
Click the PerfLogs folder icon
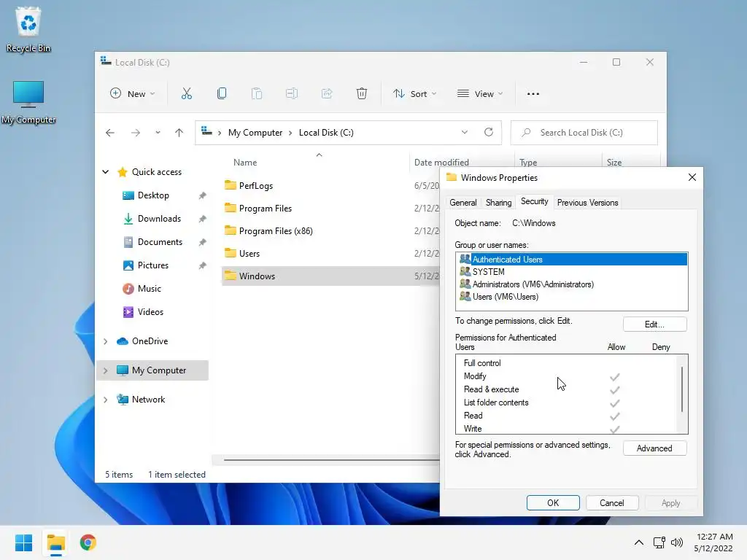point(231,185)
